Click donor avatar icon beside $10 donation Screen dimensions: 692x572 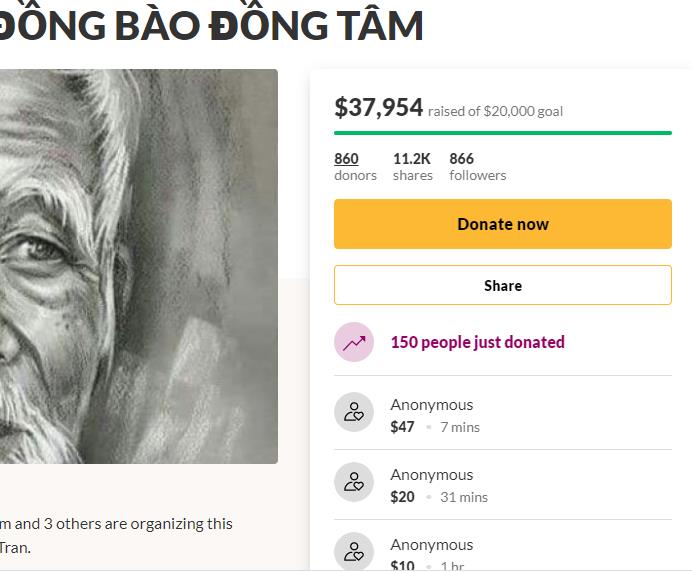[x=354, y=551]
